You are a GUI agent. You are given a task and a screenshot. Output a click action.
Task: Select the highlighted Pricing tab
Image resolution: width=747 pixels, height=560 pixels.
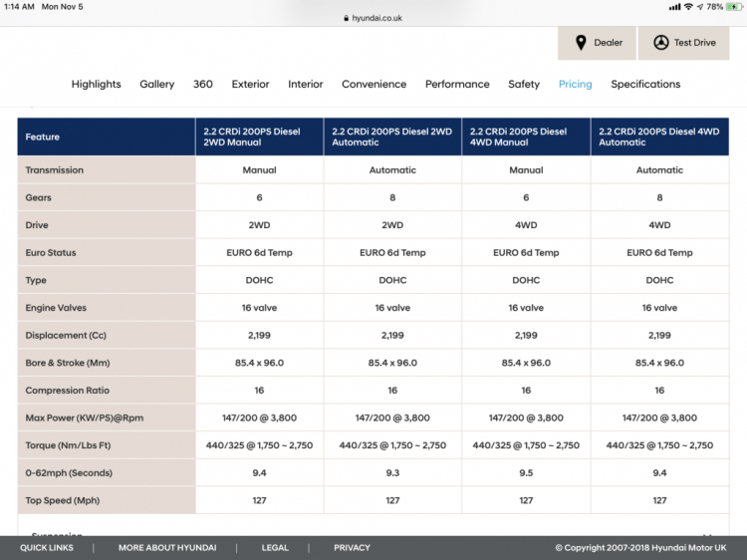[x=576, y=85]
